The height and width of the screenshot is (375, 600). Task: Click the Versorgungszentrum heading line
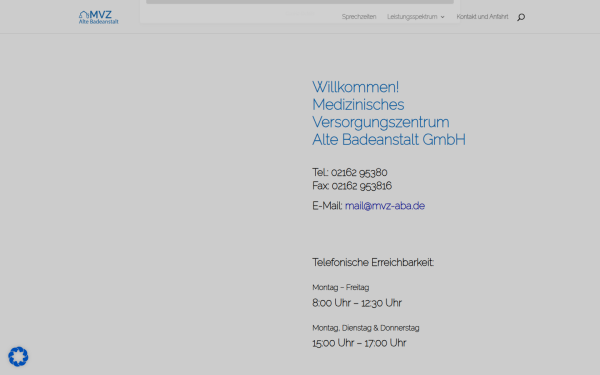(x=381, y=122)
